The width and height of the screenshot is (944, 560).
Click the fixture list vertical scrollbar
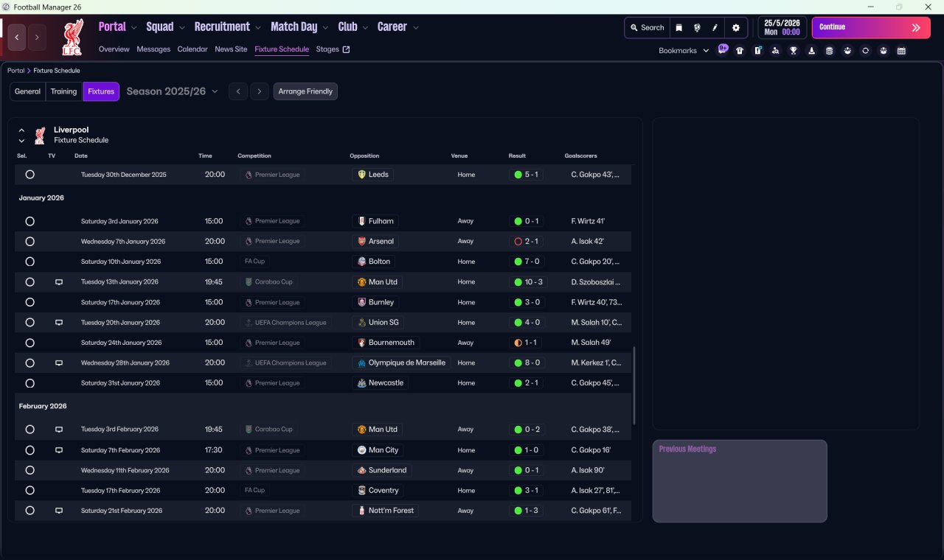[634, 385]
